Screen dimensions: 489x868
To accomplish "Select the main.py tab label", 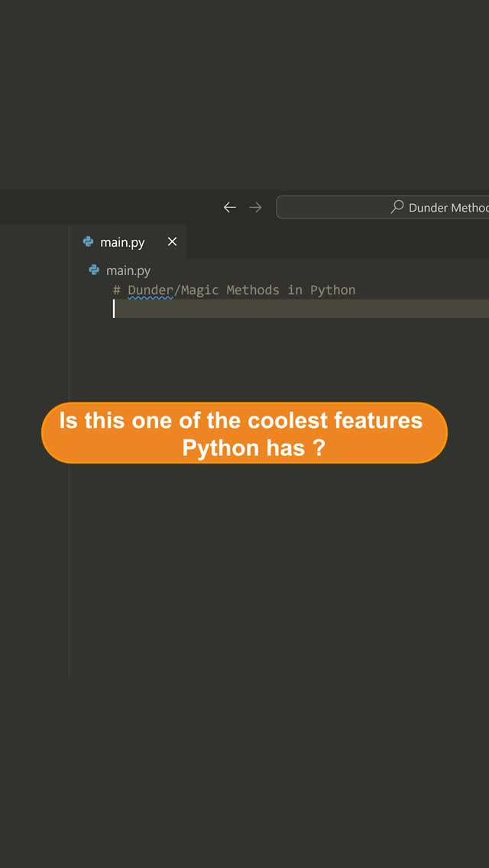I will (122, 242).
